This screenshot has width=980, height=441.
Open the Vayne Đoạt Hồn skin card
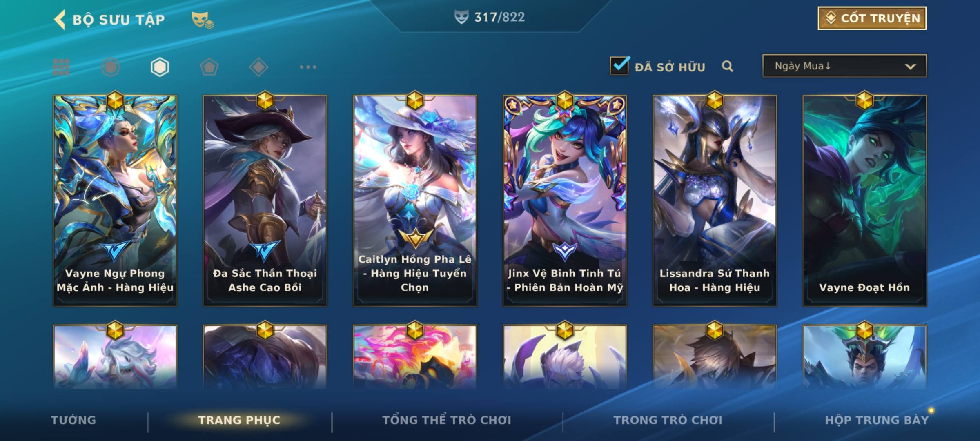(864, 200)
